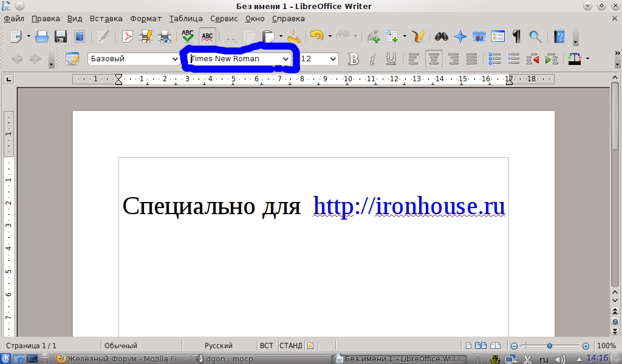622x364 pixels.
Task: Open the Формат menu
Action: click(x=145, y=19)
